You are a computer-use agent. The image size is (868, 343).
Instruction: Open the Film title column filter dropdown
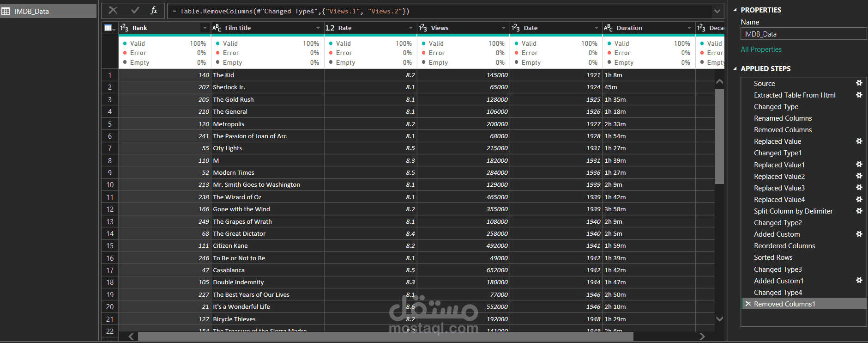(318, 28)
